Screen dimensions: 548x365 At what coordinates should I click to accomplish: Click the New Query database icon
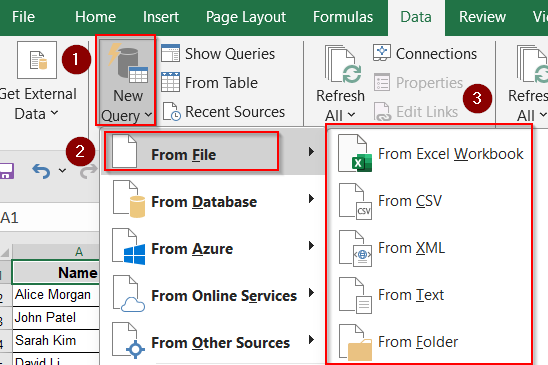[128, 63]
